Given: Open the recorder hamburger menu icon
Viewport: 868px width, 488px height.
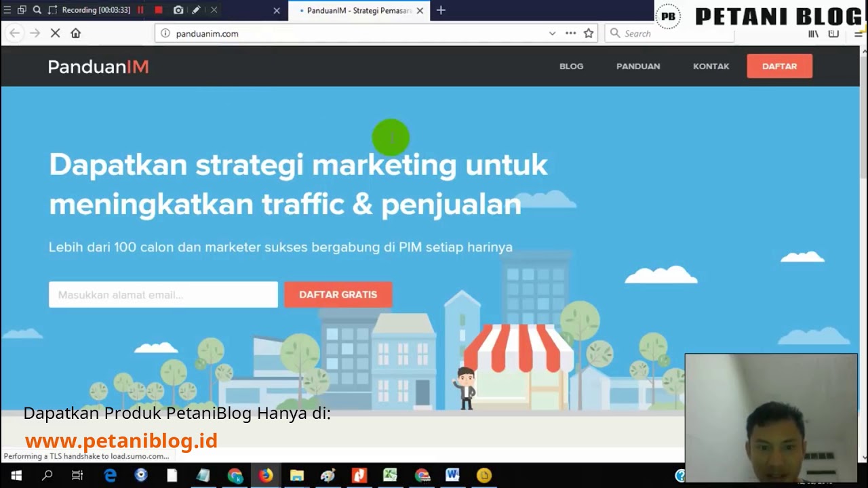Looking at the screenshot, I should tap(7, 10).
